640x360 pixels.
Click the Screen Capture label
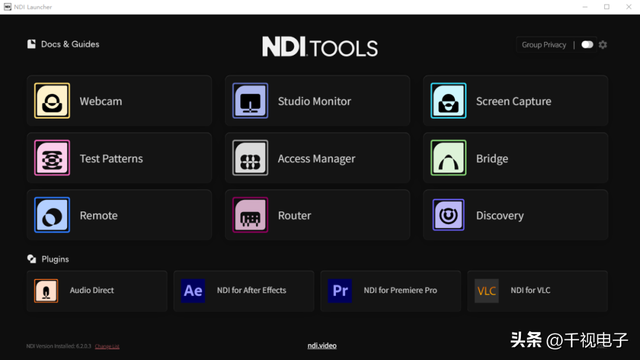coord(513,101)
